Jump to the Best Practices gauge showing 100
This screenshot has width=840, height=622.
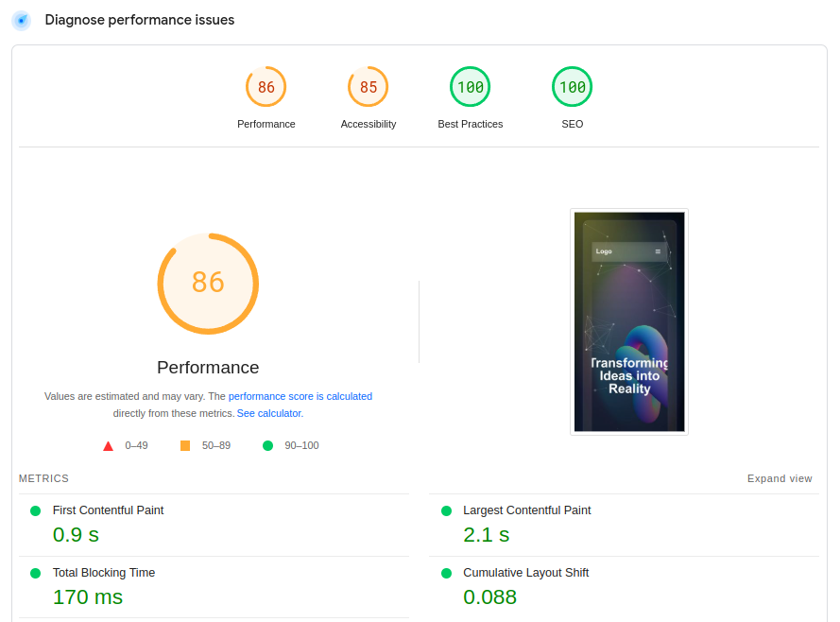coord(471,87)
